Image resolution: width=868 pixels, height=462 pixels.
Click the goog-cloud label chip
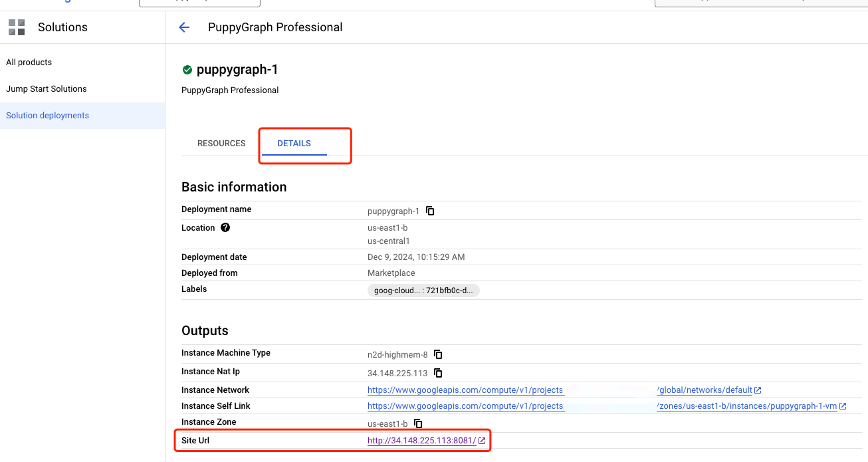(423, 290)
